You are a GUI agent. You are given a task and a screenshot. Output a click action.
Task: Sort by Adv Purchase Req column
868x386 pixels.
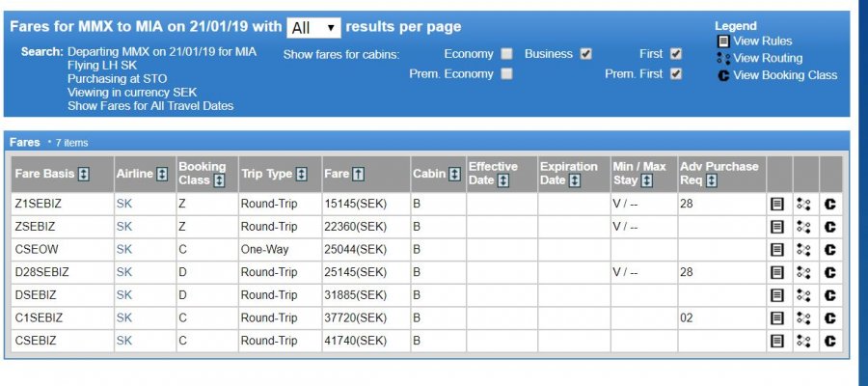point(711,180)
